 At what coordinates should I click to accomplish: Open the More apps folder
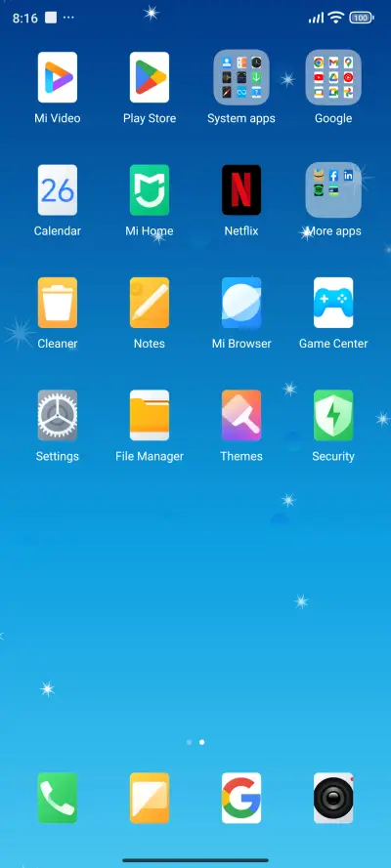click(x=333, y=189)
